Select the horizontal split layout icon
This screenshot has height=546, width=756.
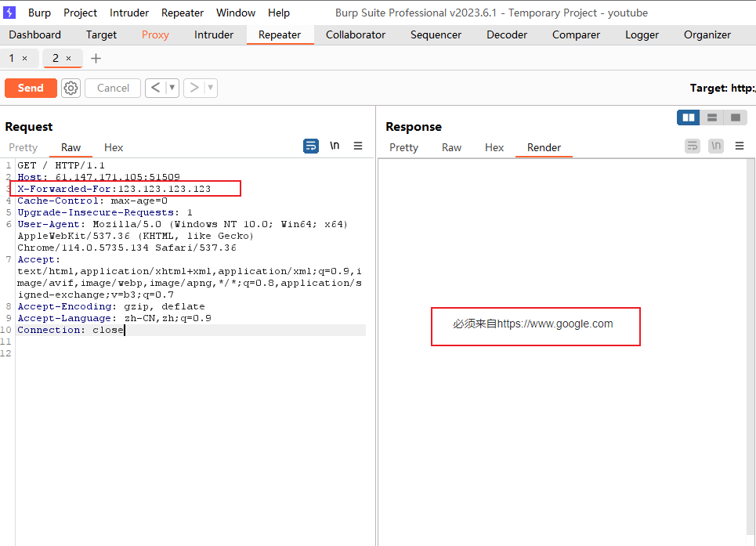point(711,117)
